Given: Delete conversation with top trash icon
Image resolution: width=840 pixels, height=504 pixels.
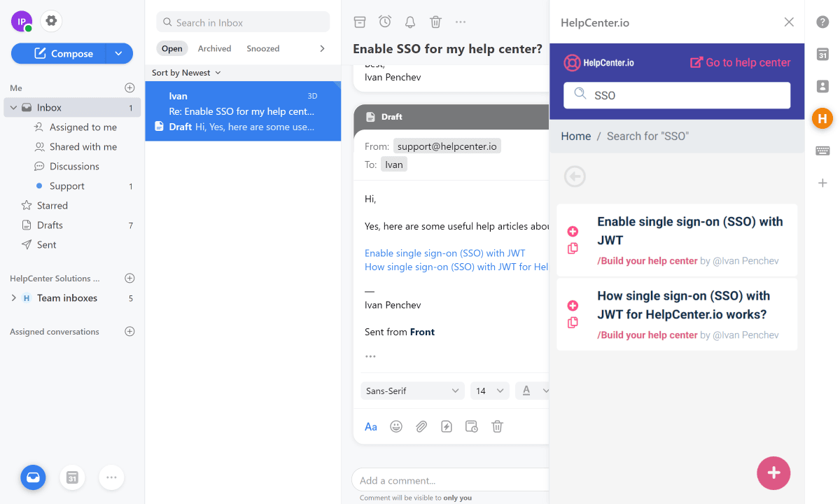Looking at the screenshot, I should pos(435,22).
